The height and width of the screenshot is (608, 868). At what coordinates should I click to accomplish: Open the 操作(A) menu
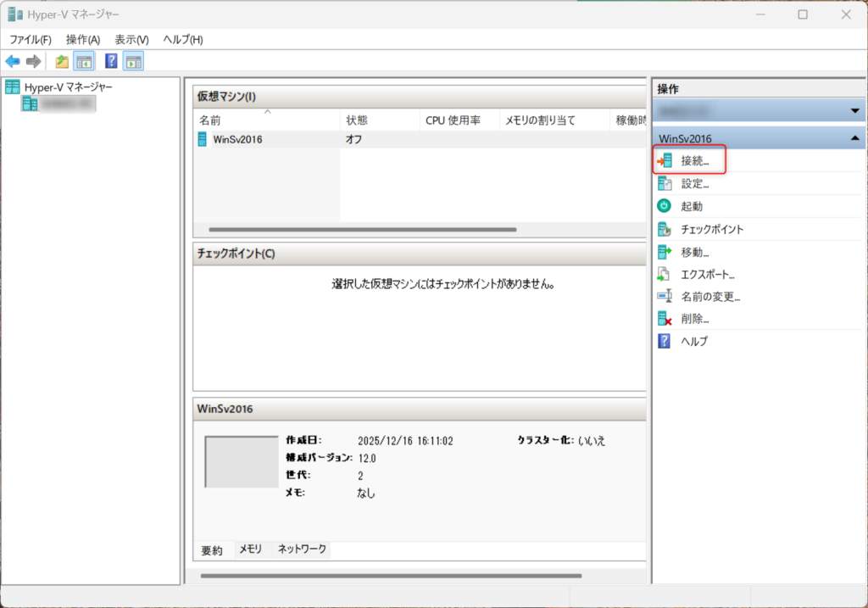(83, 40)
